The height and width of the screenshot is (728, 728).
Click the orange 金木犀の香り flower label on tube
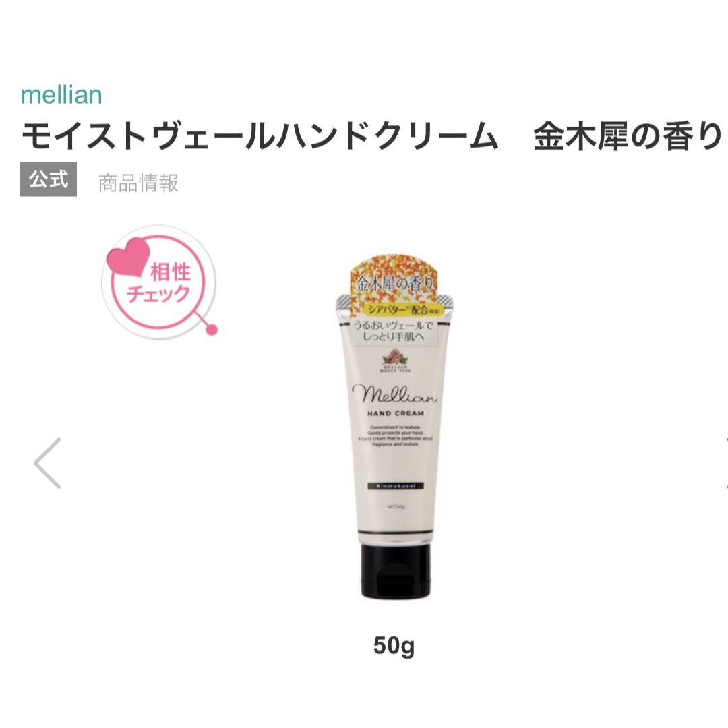tap(394, 278)
